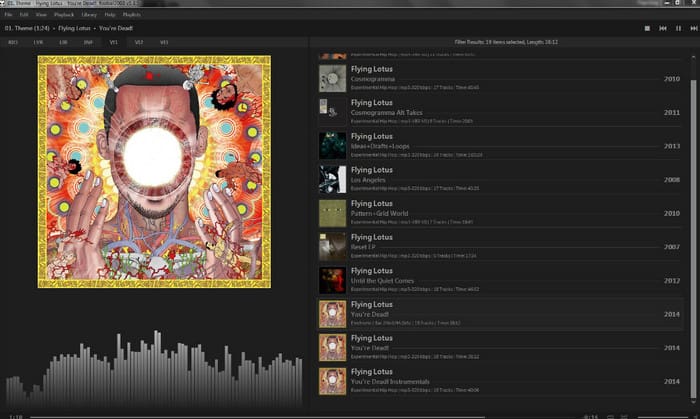Click the scrollbar up arrow above the playlist
700x419 pixels.
693,57
